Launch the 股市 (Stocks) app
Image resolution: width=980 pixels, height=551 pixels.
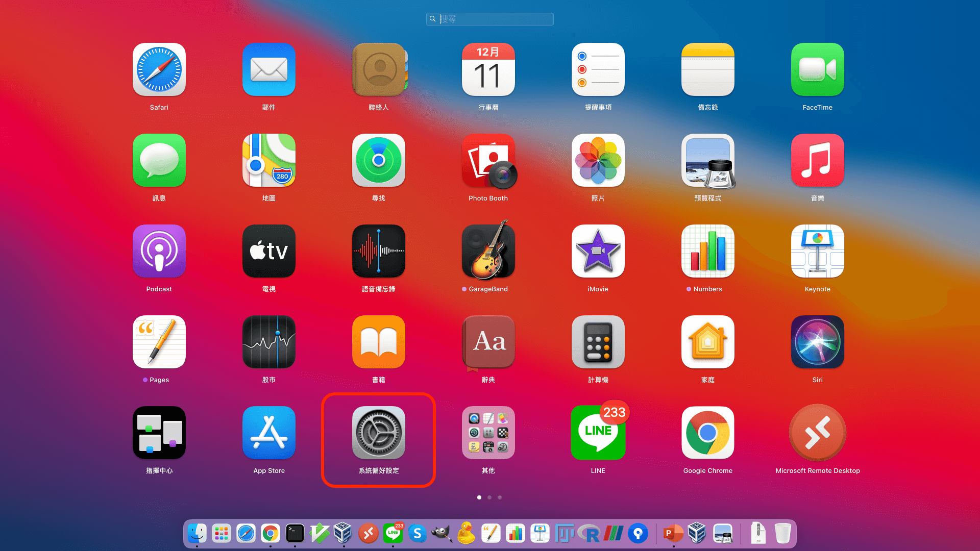pyautogui.click(x=269, y=342)
